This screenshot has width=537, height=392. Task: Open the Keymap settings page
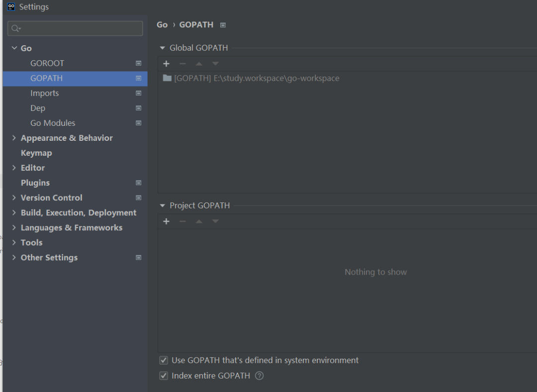point(36,153)
